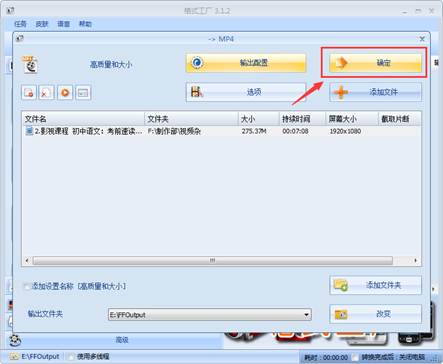This screenshot has height=364, width=443.
Task: Click the size cell 275.37M
Action: pos(254,131)
